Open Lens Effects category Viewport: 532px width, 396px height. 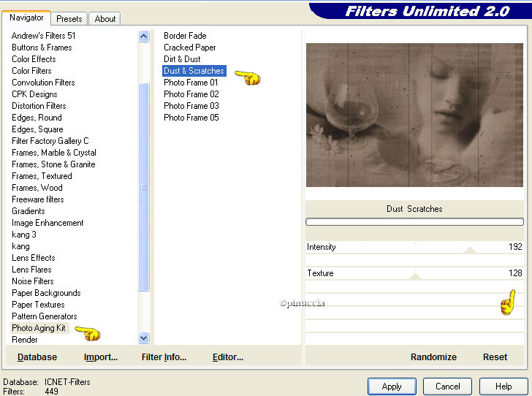pyautogui.click(x=34, y=258)
